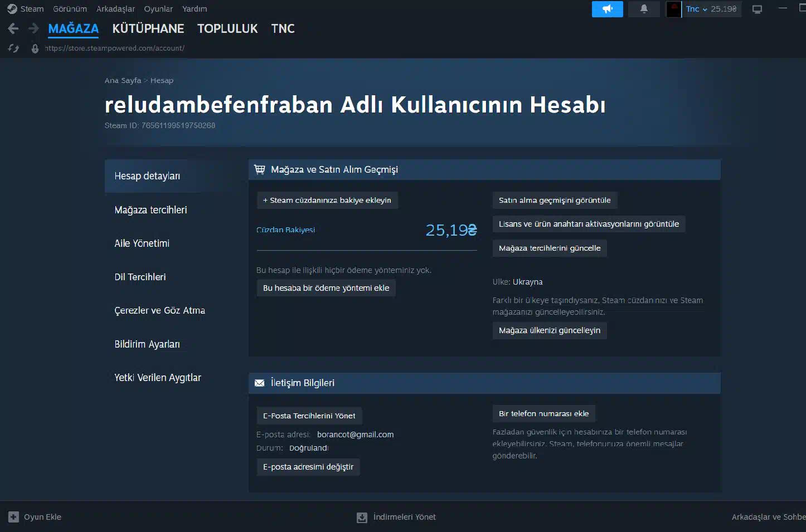
Task: Switch to the KÜTÜPHANE tab
Action: (148, 28)
